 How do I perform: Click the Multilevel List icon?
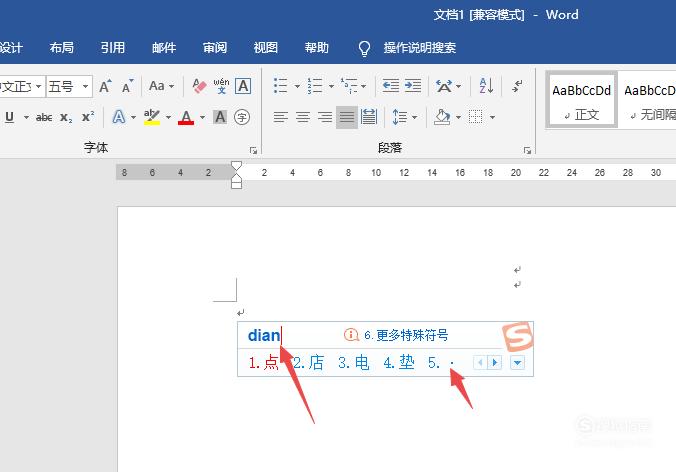pos(349,86)
